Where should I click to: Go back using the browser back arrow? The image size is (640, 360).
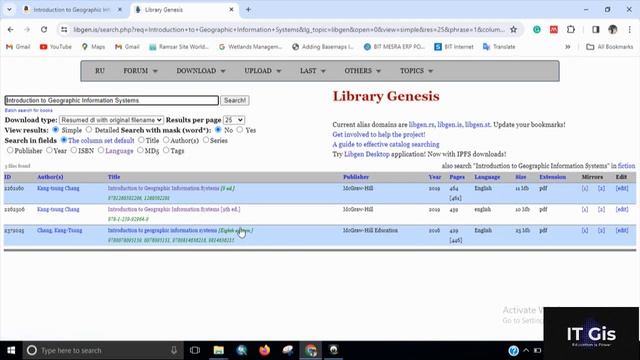(x=11, y=29)
